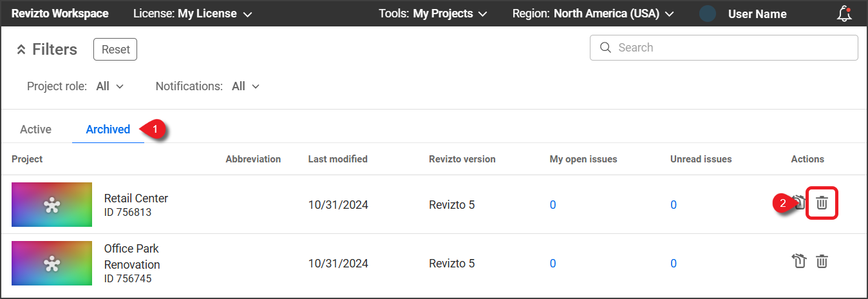Click Retail Center unread issues count link
The width and height of the screenshot is (868, 299).
(673, 205)
